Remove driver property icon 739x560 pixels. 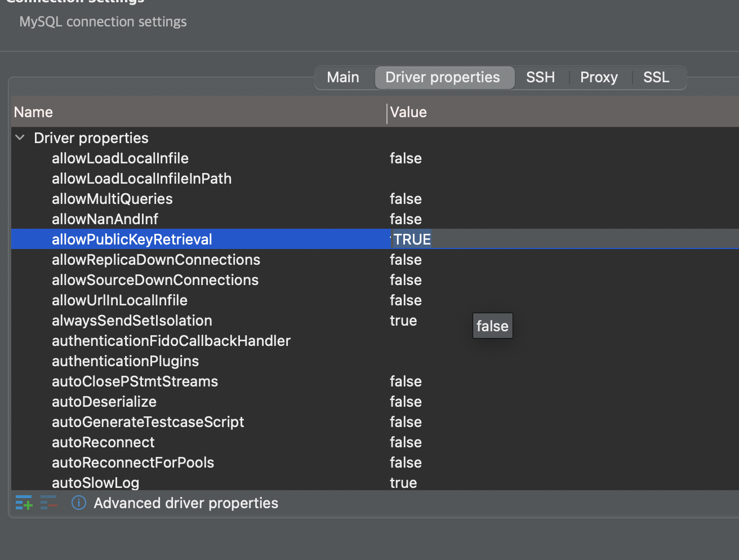[49, 503]
